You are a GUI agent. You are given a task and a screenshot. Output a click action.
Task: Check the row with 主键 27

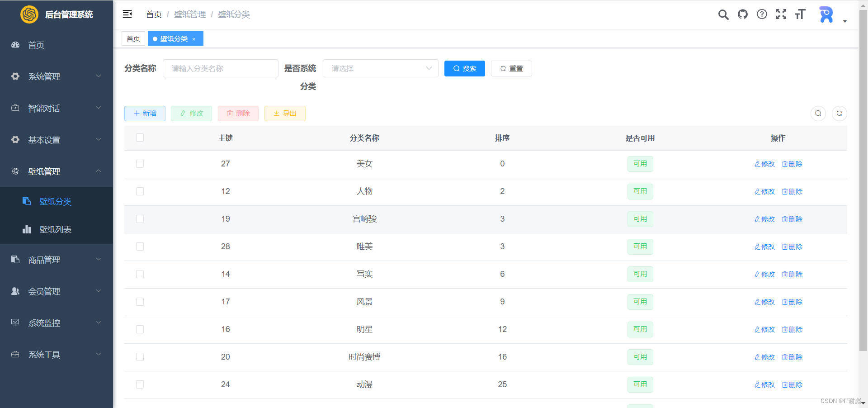click(x=140, y=163)
